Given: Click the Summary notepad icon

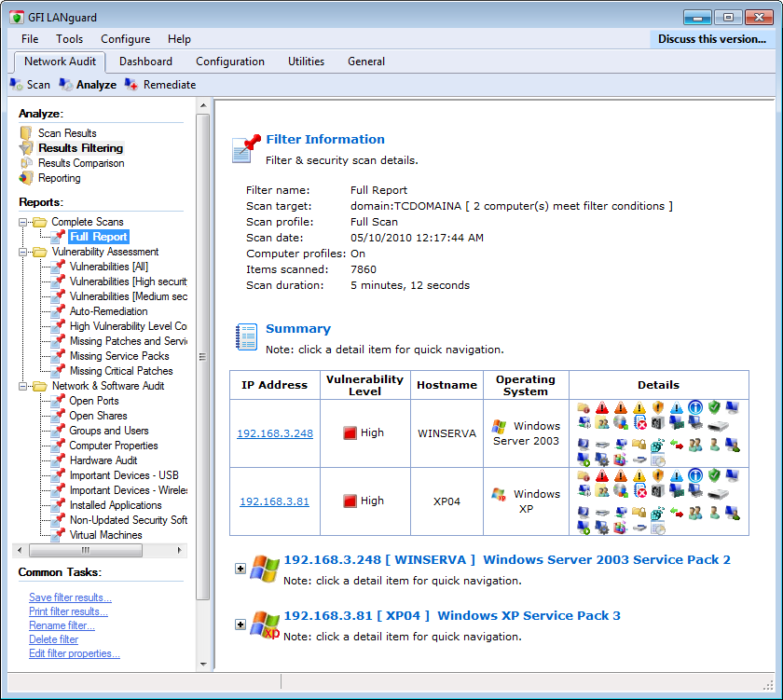Looking at the screenshot, I should coord(247,336).
